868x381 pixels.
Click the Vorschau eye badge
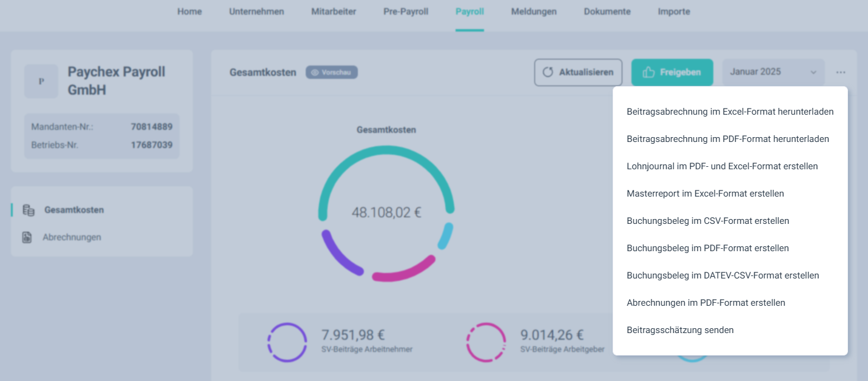tap(331, 72)
